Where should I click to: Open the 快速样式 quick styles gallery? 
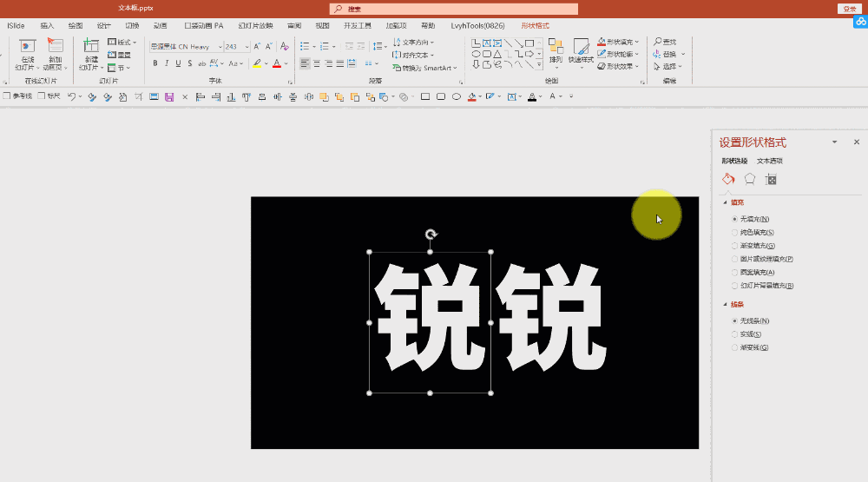click(x=581, y=53)
